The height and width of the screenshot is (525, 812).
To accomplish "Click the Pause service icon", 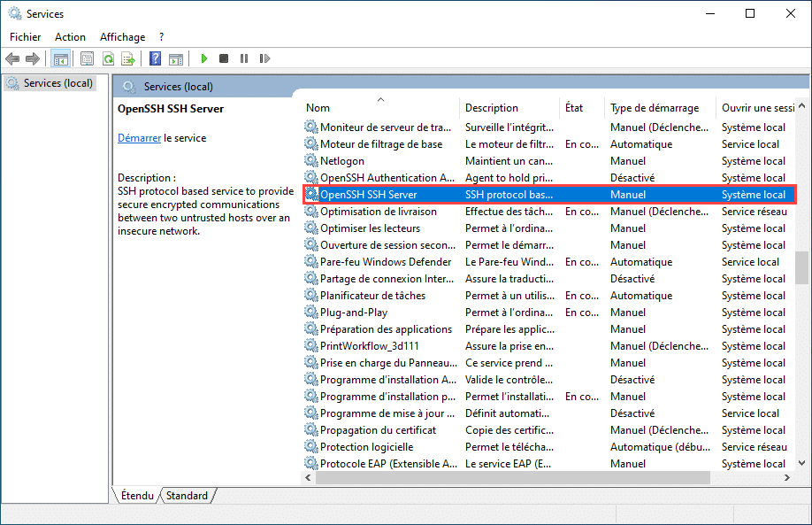I will (244, 58).
